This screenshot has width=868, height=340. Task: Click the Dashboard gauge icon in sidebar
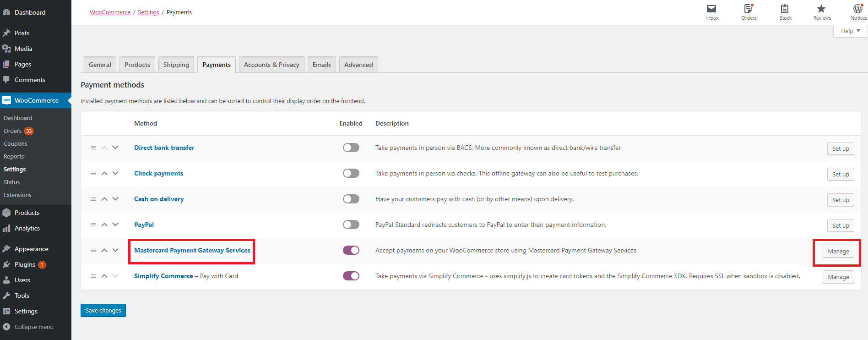click(6, 12)
